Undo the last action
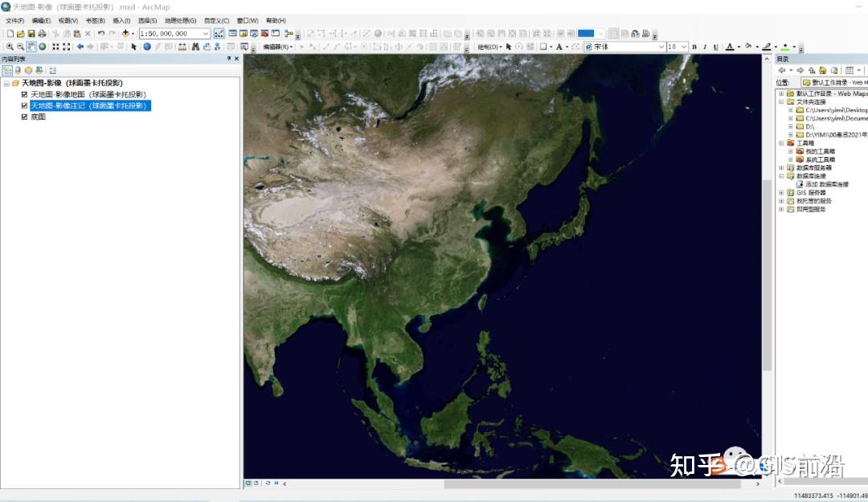868x502 pixels. (100, 34)
